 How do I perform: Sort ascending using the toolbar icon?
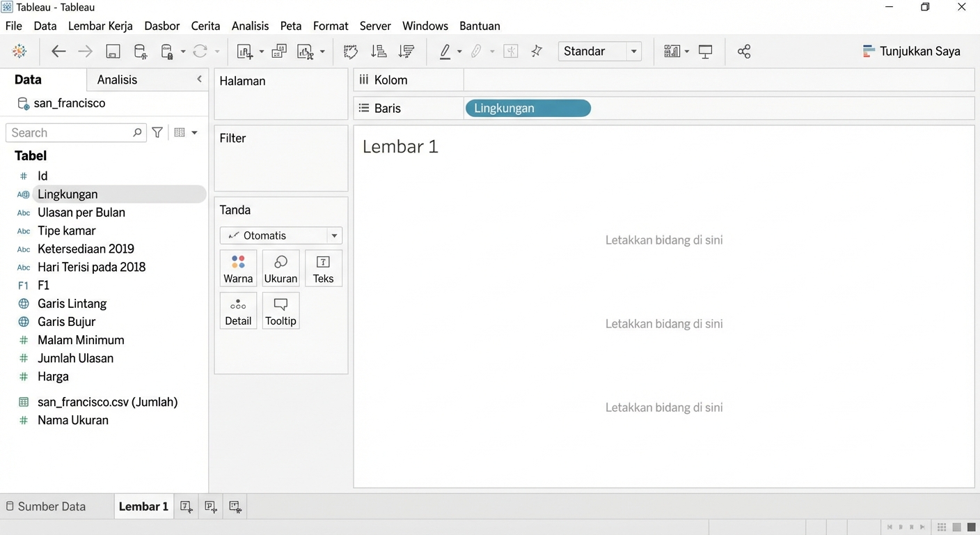[379, 52]
